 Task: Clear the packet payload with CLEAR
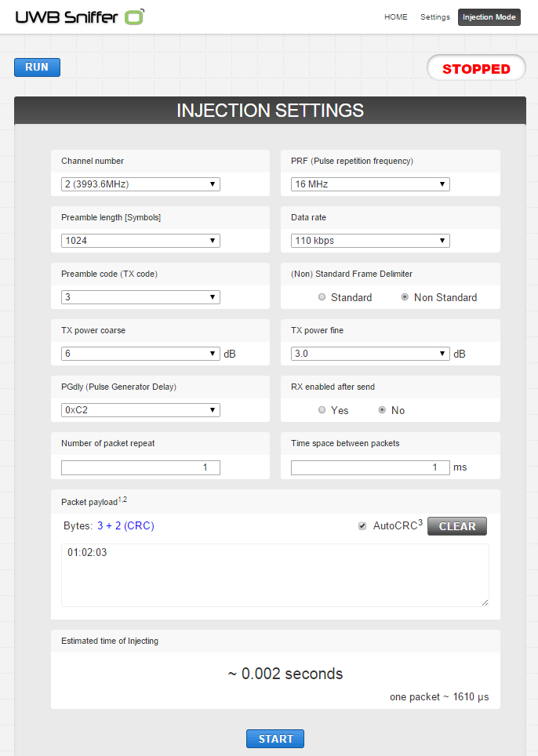456,525
